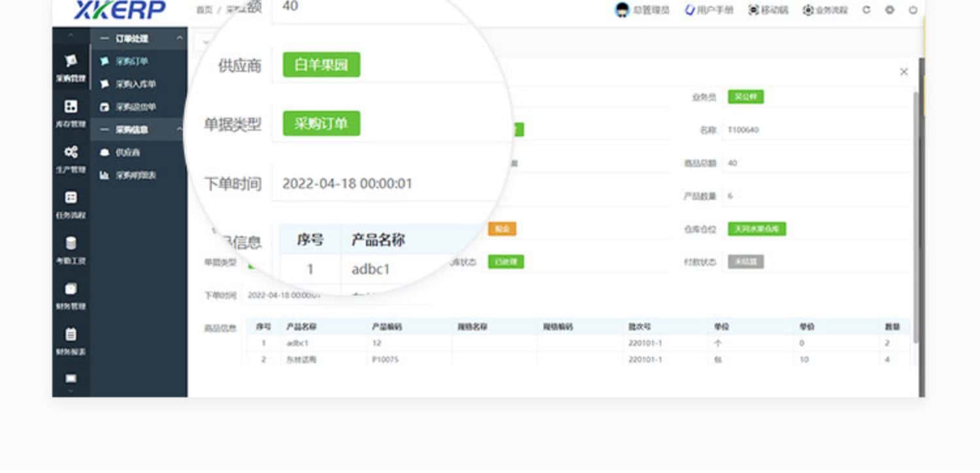
Task: Open the 用户手册 user manual link
Action: point(709,10)
